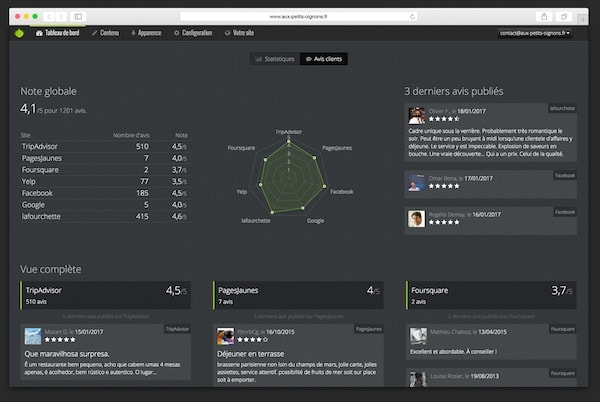This screenshot has width=600, height=402.
Task: Go forward with browser forward arrow
Action: click(60, 16)
